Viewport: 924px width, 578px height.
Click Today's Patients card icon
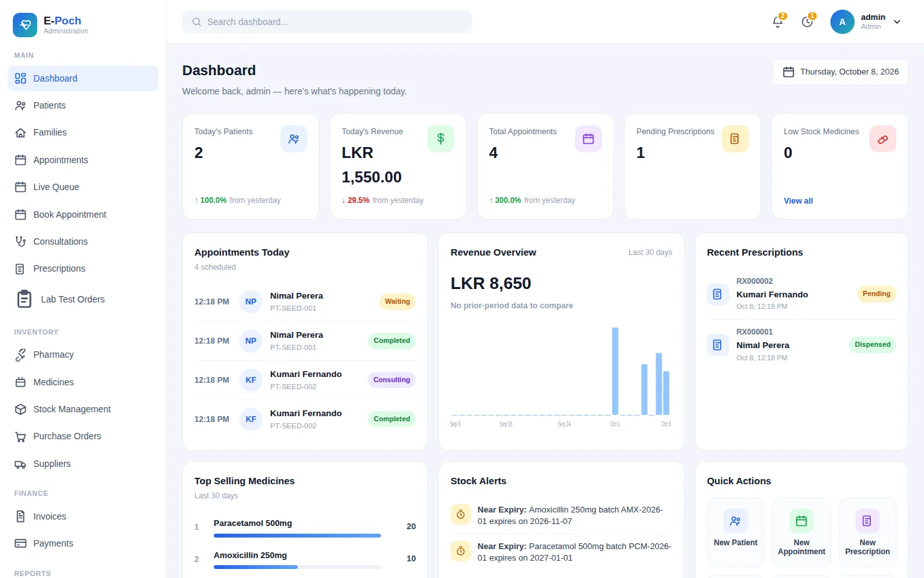pos(294,139)
